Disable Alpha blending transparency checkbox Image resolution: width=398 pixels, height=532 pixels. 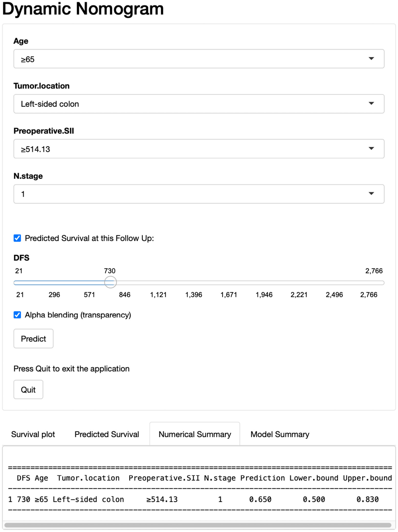(x=17, y=315)
